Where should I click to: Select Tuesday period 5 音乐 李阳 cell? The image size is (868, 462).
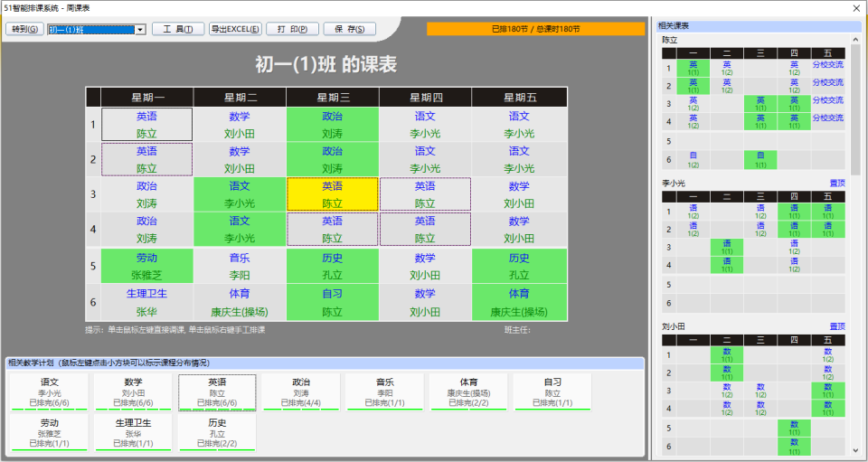tap(239, 266)
